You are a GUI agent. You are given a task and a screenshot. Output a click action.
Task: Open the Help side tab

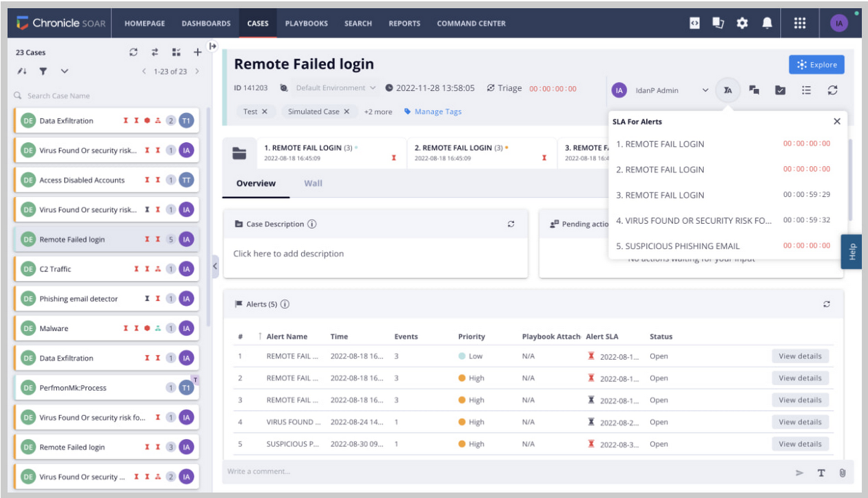(851, 252)
